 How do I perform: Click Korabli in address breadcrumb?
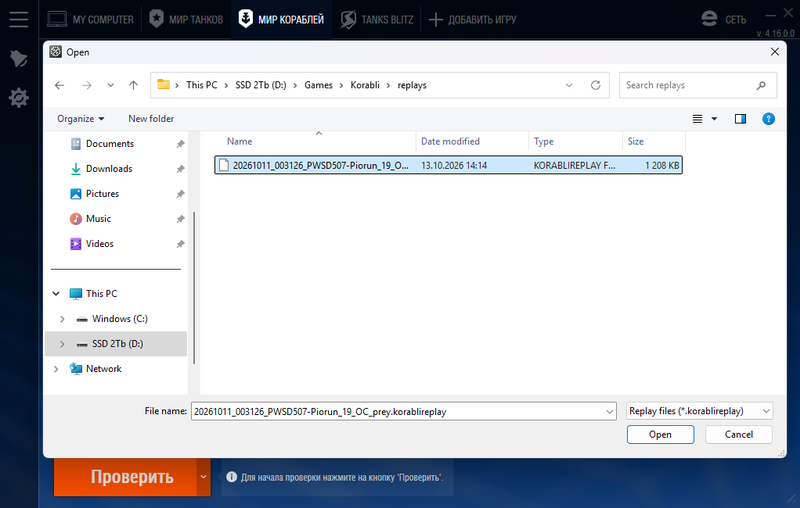(x=365, y=85)
